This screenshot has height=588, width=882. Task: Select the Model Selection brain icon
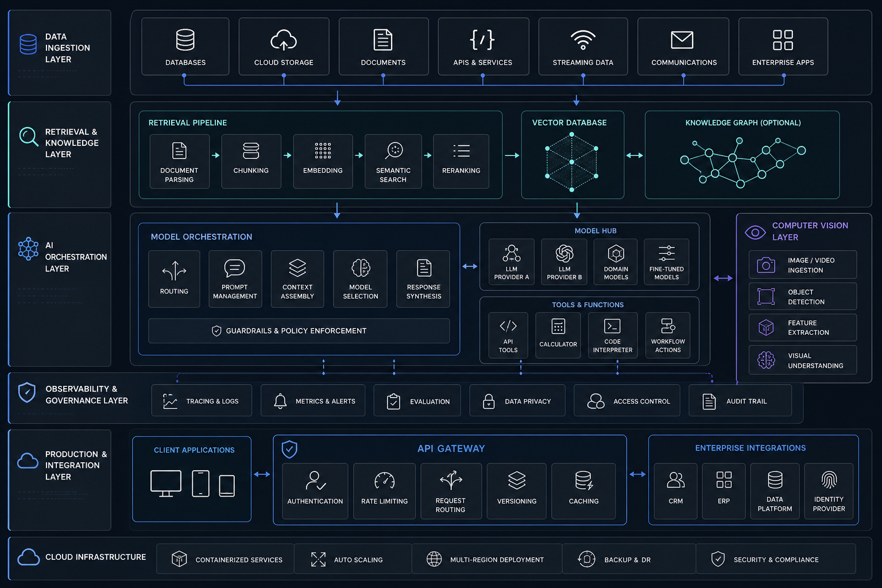click(361, 268)
